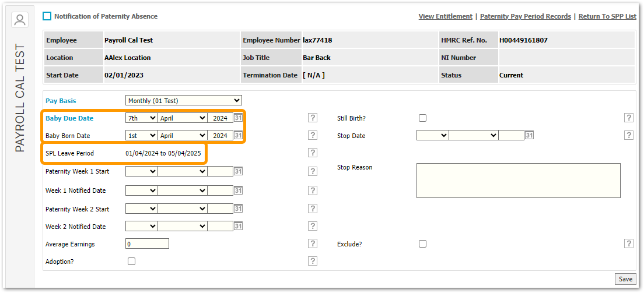Check the Adoption checkbox
644x293 pixels.
[x=131, y=262]
